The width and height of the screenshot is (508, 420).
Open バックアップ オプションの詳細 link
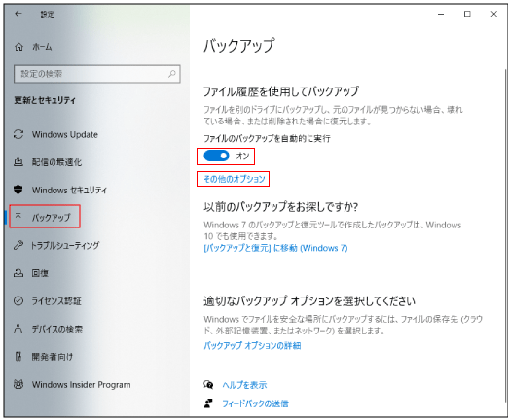pos(252,346)
